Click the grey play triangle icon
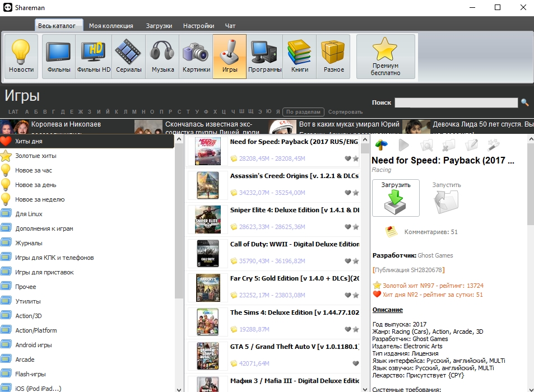534x392 pixels. coord(403,145)
